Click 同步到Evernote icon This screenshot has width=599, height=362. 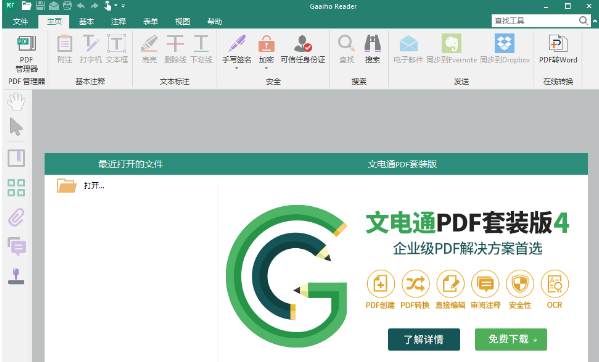452,43
